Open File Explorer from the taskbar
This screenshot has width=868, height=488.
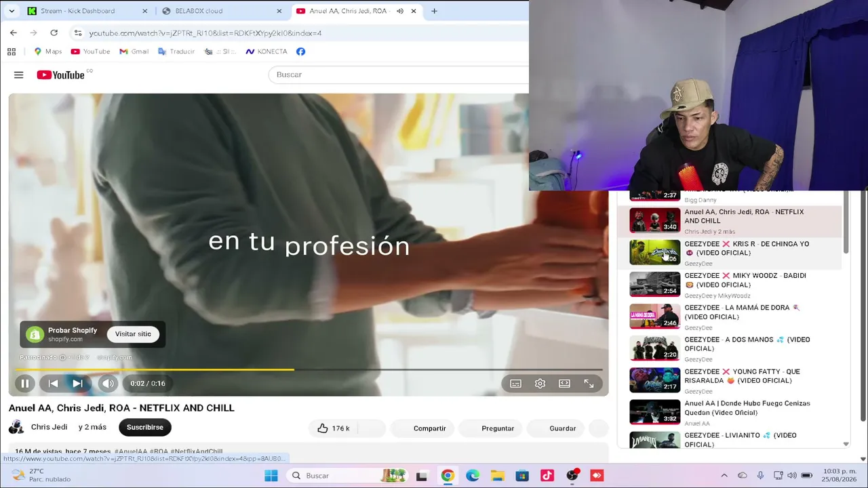498,476
